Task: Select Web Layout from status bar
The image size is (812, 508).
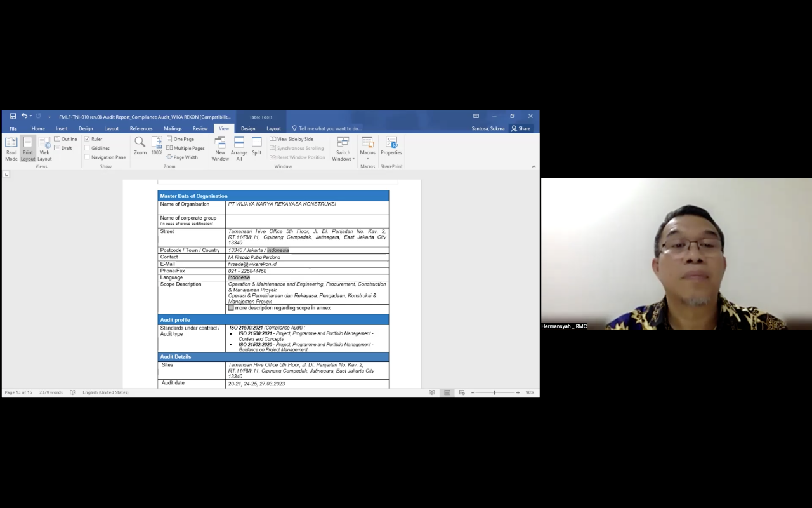Action: pyautogui.click(x=462, y=392)
